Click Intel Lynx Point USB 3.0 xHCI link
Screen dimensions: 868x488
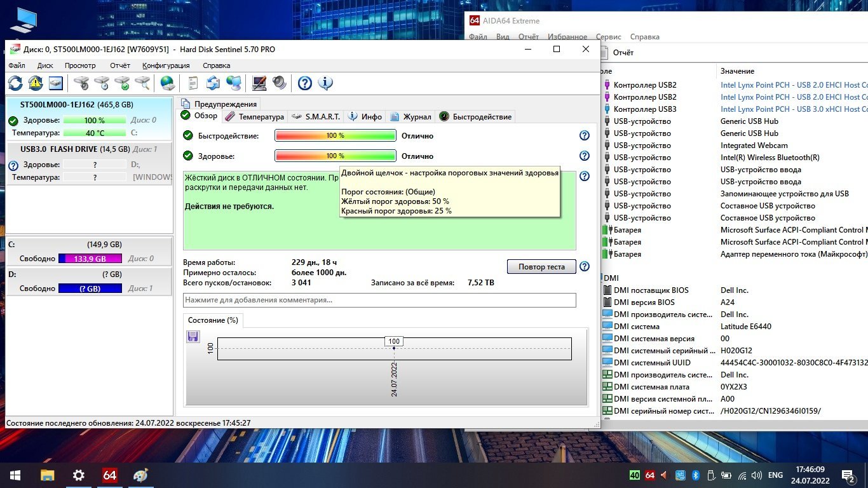794,109
